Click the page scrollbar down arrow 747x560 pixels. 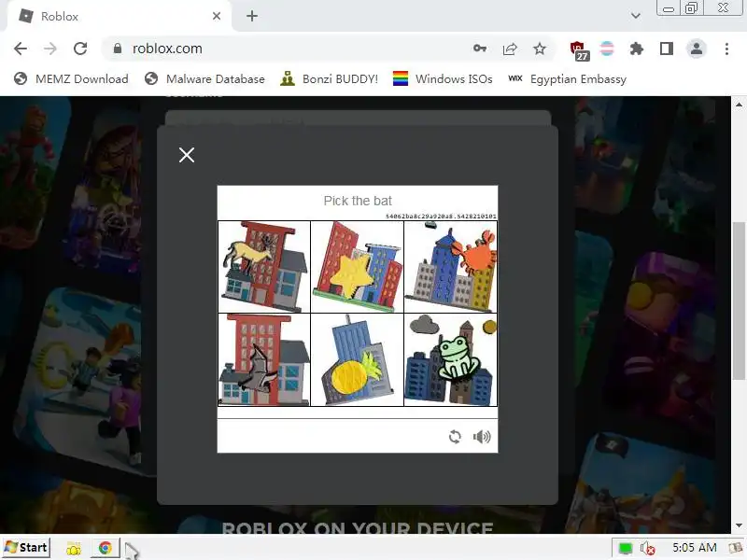point(739,525)
